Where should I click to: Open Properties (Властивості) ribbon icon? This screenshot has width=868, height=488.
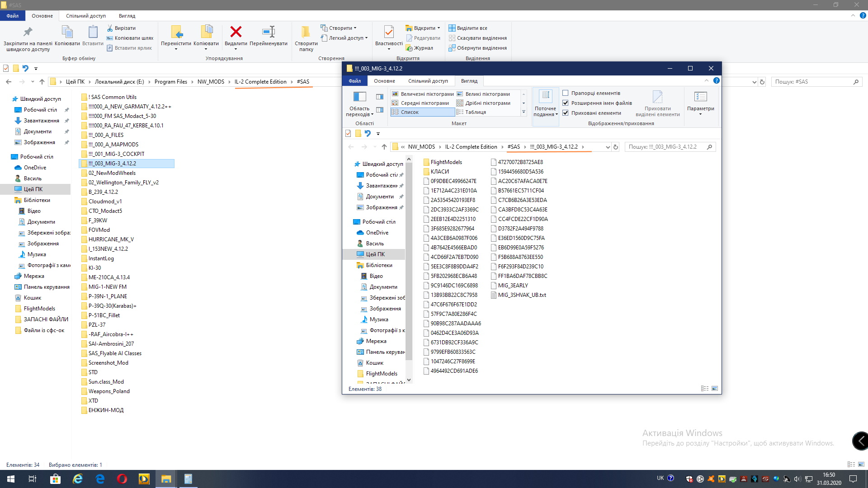tap(388, 33)
